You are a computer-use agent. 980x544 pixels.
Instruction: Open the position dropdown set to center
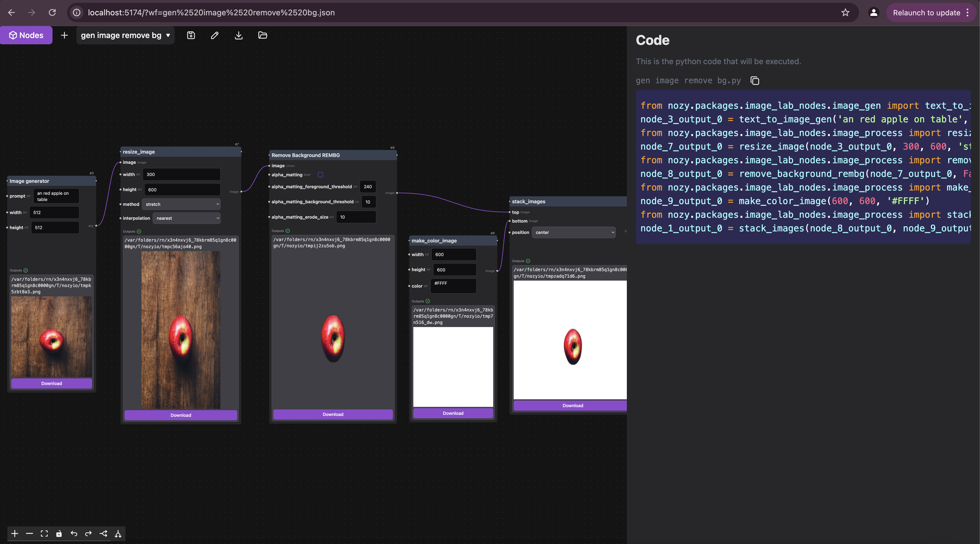tap(573, 233)
